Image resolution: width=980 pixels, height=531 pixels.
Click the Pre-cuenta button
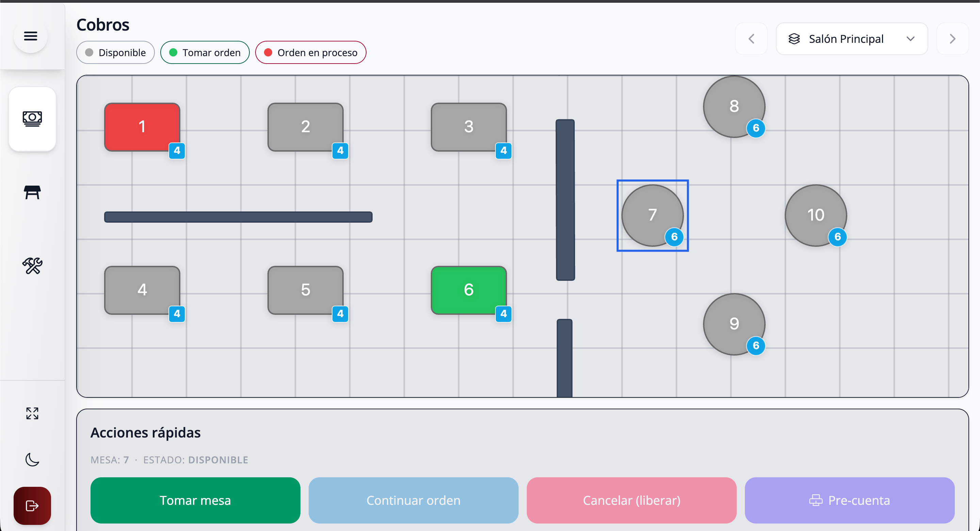point(850,500)
